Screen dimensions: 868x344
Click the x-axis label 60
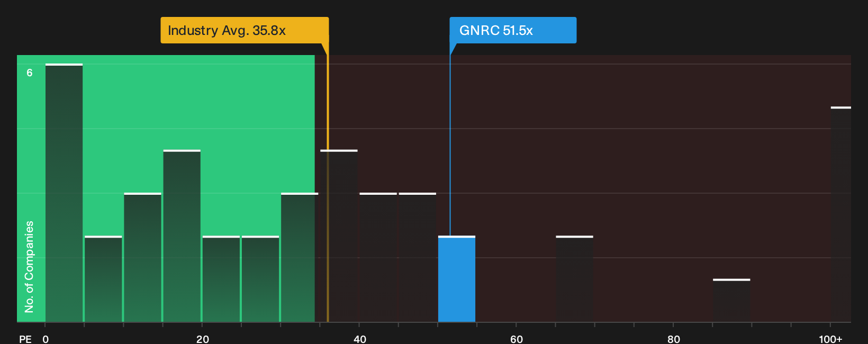[x=517, y=339]
